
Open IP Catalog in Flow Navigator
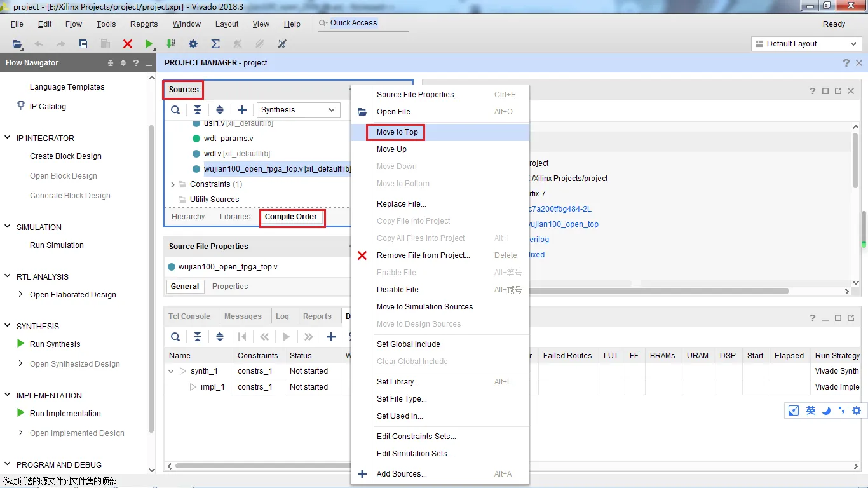[x=48, y=107]
